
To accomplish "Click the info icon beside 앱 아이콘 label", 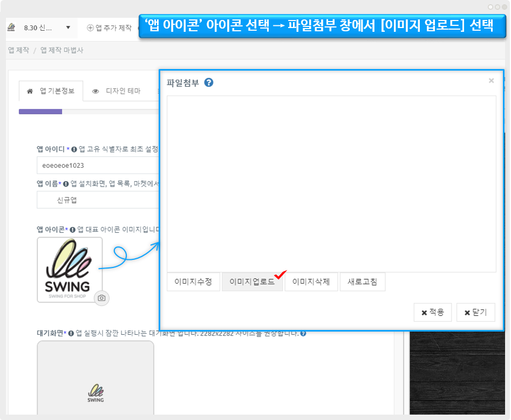I will pyautogui.click(x=73, y=229).
